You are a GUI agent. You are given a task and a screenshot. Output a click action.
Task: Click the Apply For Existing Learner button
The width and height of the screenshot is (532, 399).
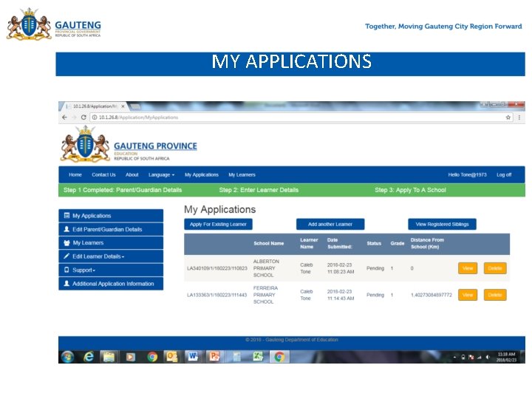pyautogui.click(x=218, y=225)
